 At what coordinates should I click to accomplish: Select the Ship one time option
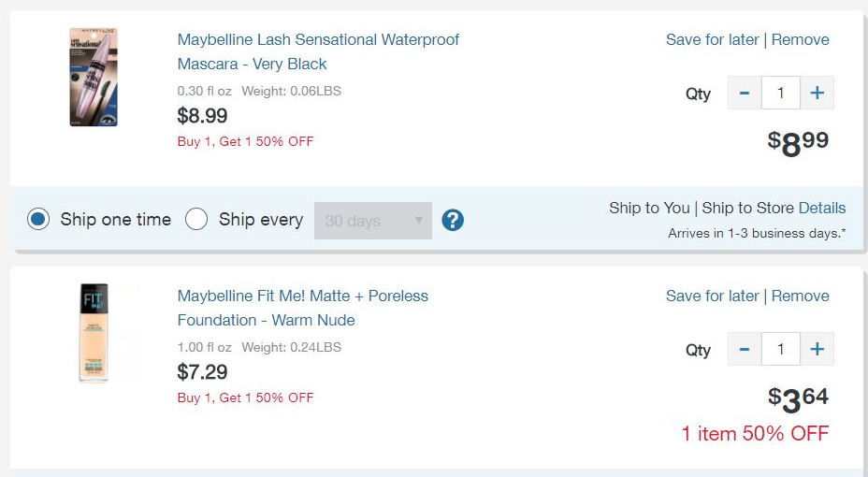(x=37, y=220)
